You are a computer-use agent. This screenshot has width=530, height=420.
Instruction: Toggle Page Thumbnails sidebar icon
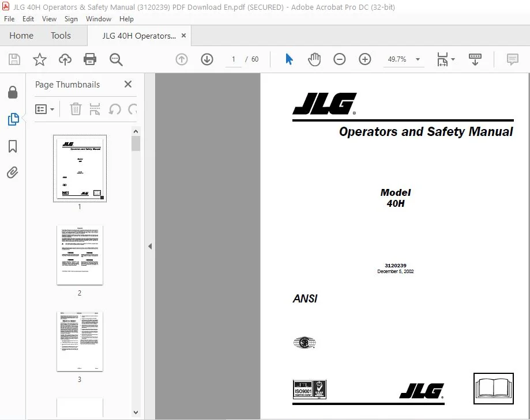[13, 119]
